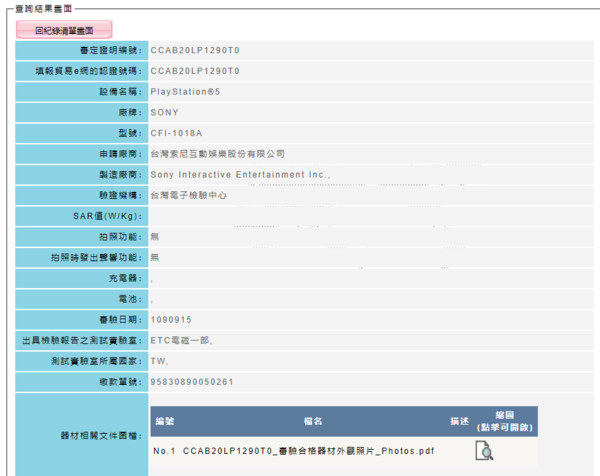Click applicant 台灣索尼互動娛樂股份有限公司

click(217, 154)
